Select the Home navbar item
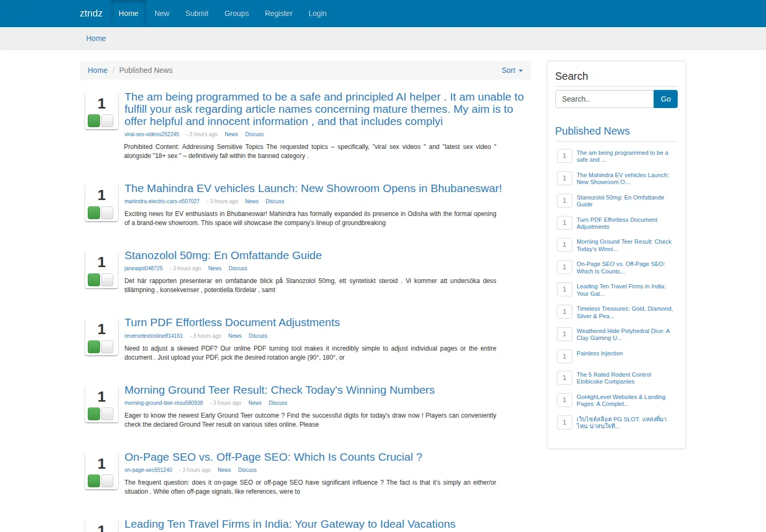The height and width of the screenshot is (532, 766). [128, 13]
